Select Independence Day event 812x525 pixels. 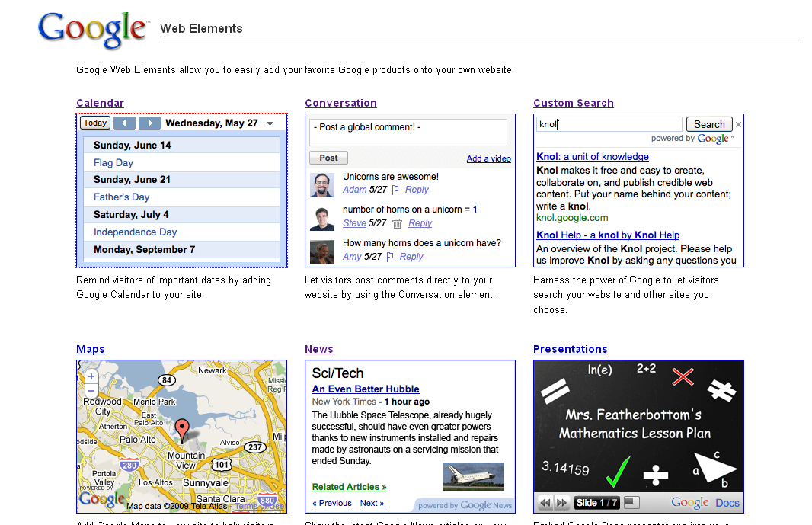135,232
